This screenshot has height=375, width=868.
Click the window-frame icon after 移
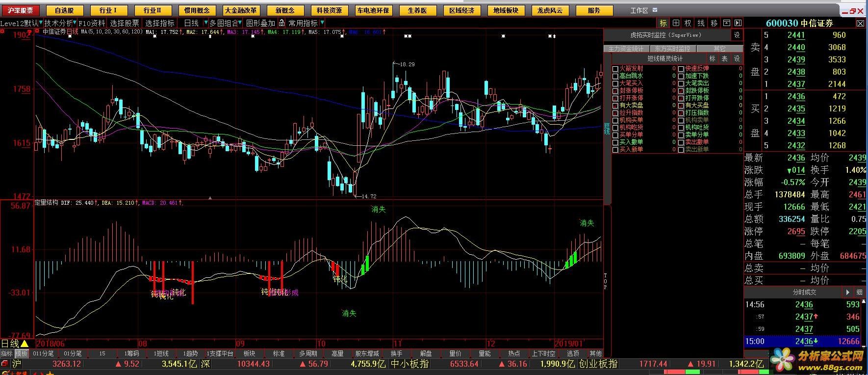click(x=726, y=23)
